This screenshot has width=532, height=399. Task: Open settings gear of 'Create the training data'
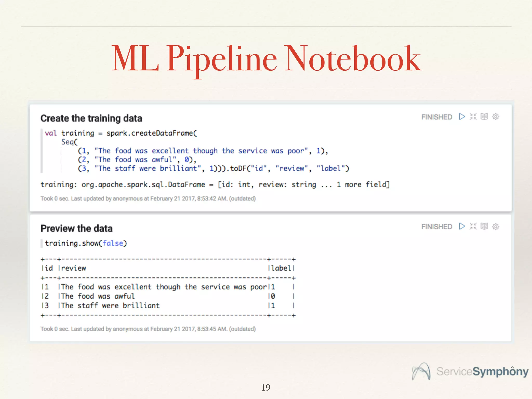click(x=496, y=117)
